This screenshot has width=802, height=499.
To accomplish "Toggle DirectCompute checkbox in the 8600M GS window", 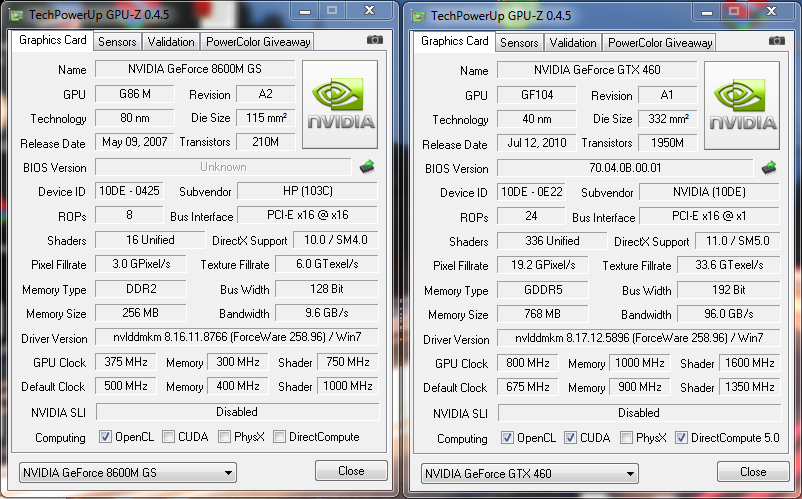I will (x=279, y=437).
